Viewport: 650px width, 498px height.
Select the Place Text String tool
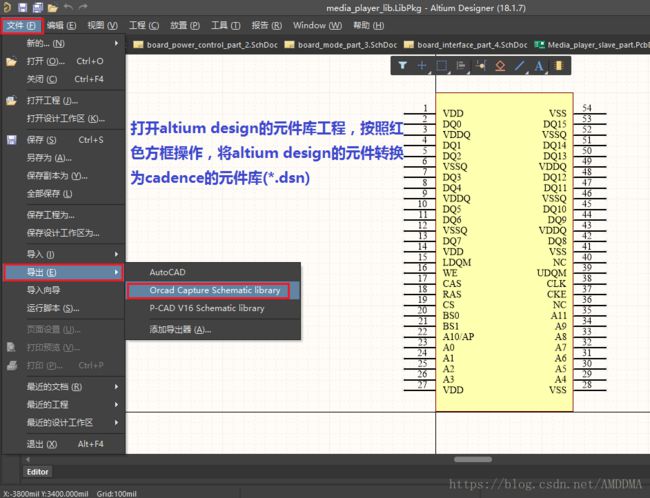click(538, 66)
